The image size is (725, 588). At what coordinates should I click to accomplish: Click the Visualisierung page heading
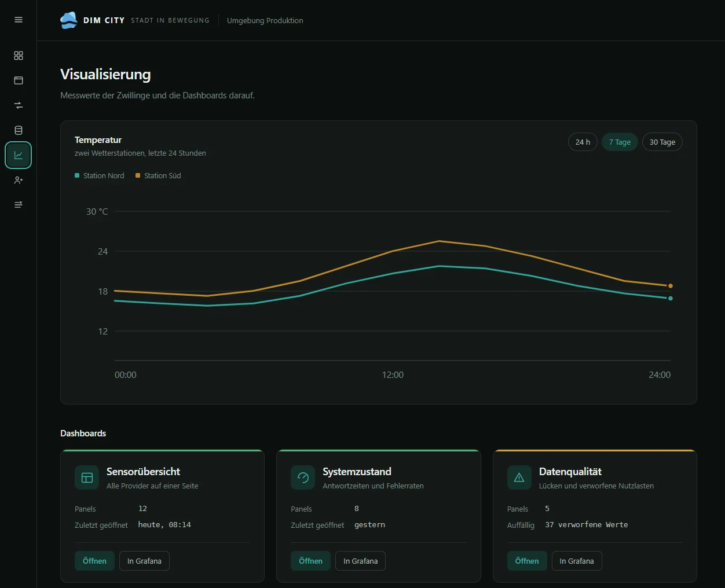[x=105, y=74]
